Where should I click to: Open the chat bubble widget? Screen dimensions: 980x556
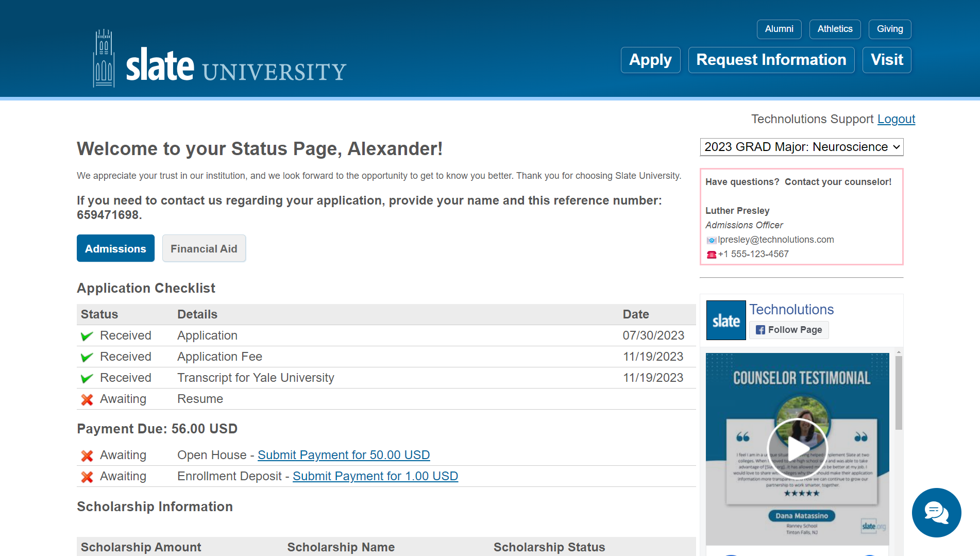coord(936,512)
